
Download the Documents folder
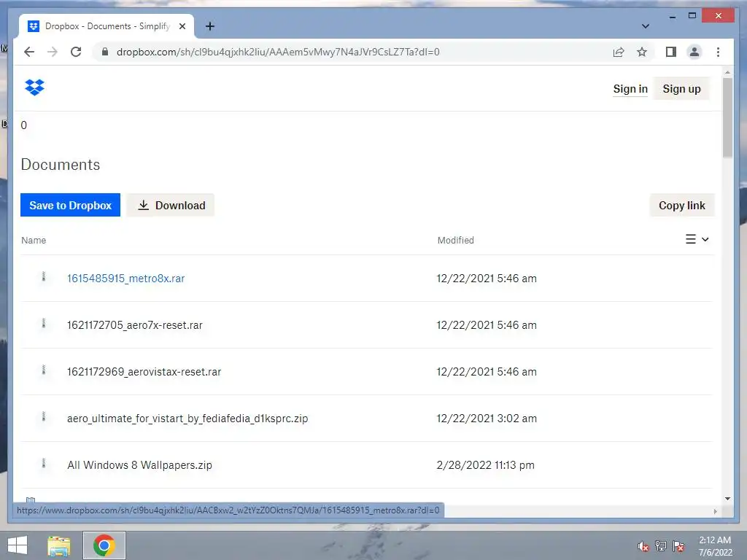pyautogui.click(x=171, y=205)
